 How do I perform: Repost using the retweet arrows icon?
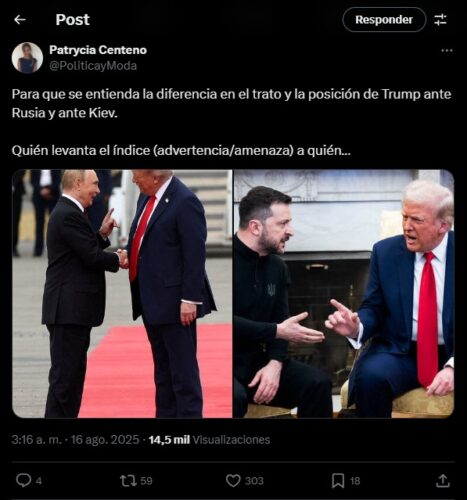pos(128,481)
